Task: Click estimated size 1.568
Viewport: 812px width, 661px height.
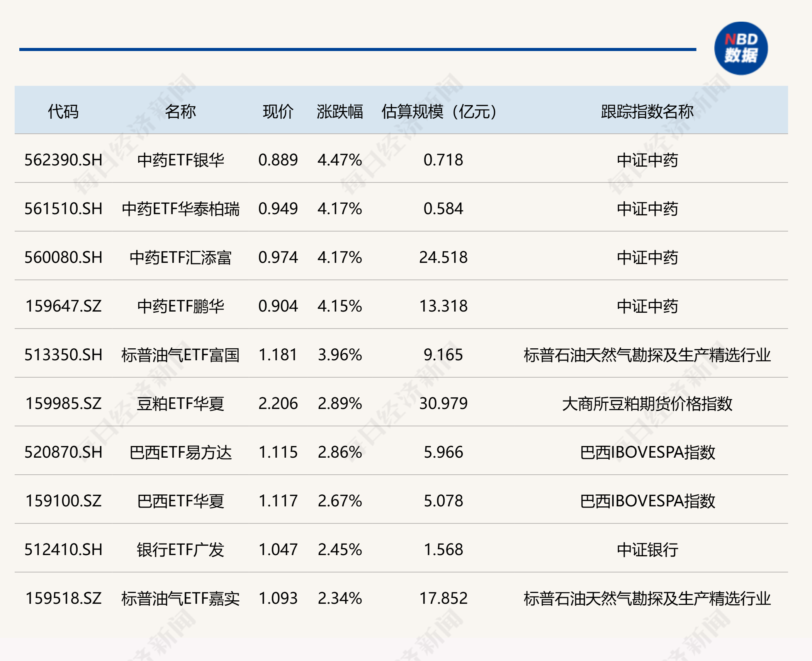Action: (x=443, y=550)
